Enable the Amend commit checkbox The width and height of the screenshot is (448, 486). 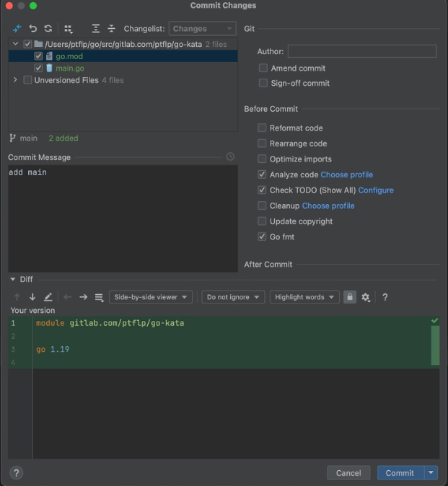pos(263,68)
